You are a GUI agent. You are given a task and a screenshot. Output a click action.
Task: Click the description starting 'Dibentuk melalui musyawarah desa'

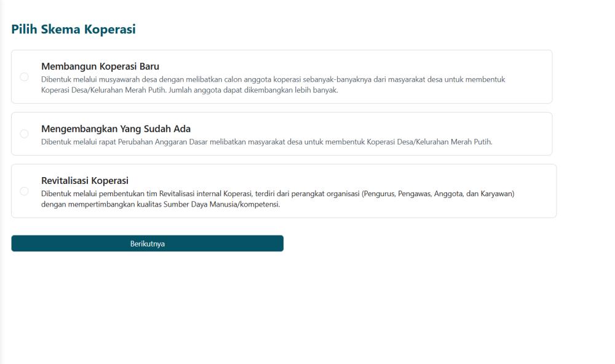pos(273,85)
